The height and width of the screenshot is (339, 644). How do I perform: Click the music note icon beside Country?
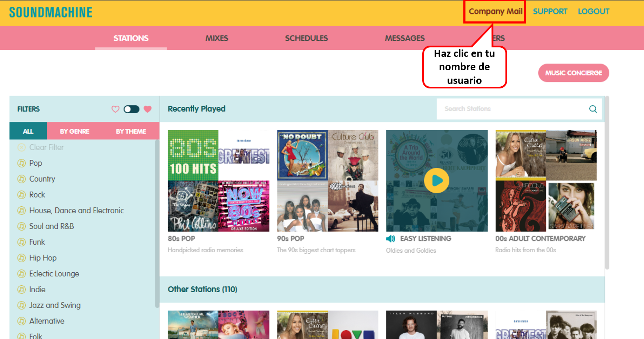[x=21, y=179]
